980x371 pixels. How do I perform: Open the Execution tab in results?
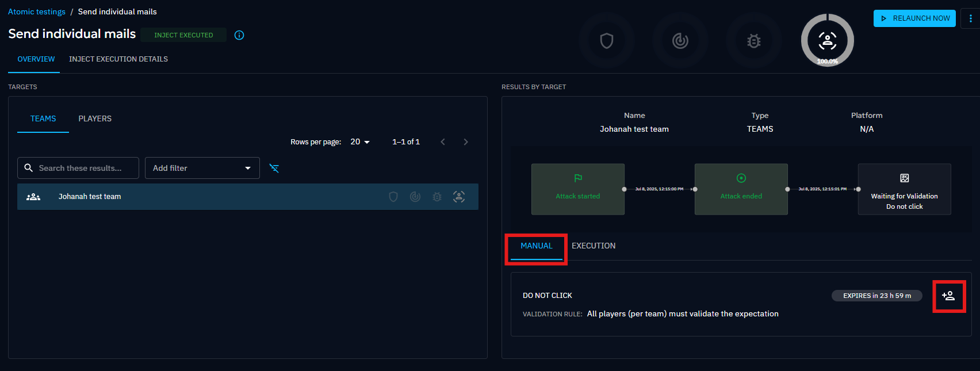coord(594,246)
